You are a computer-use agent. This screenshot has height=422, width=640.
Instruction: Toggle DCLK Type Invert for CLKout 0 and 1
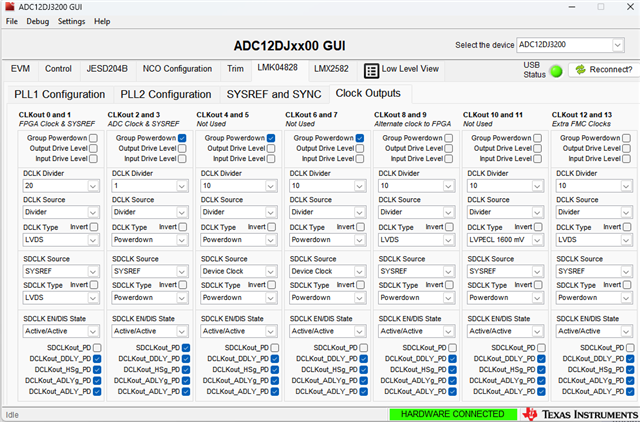[94, 227]
